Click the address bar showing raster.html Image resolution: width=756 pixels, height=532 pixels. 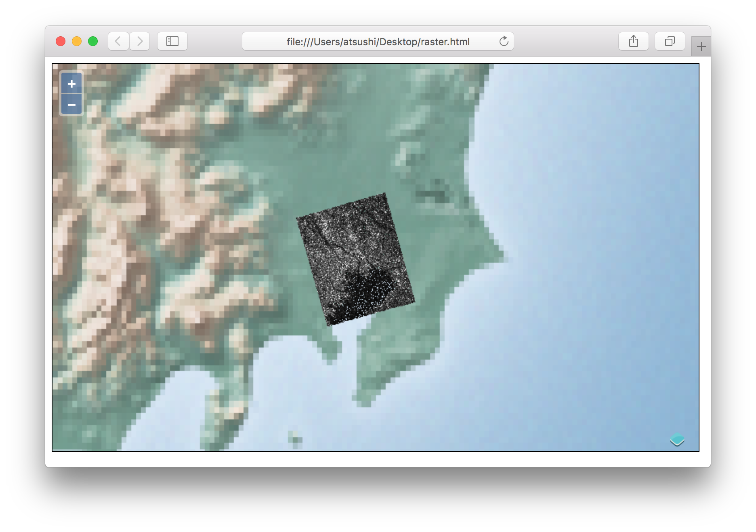[378, 42]
